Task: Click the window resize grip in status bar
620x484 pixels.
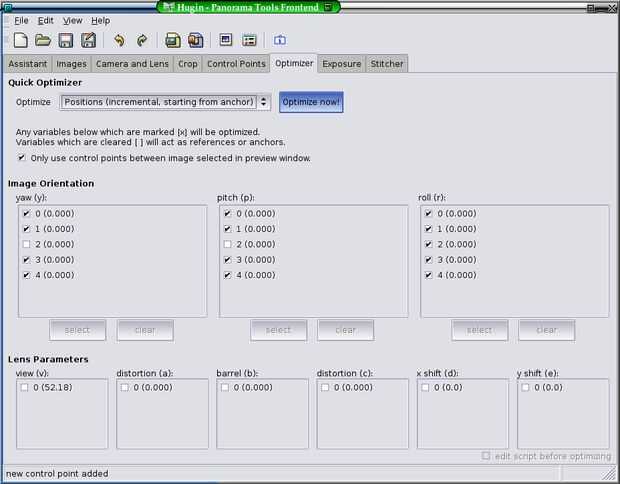Action: tap(609, 473)
